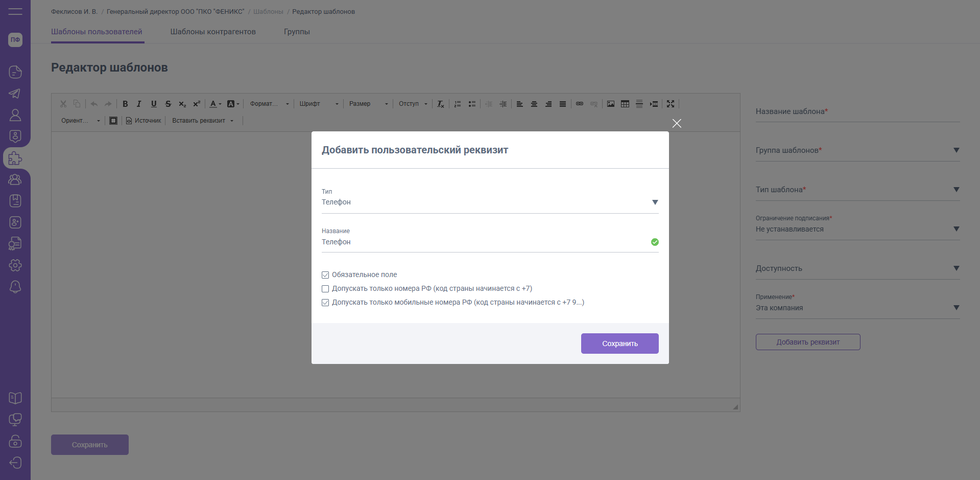Image resolution: width=980 pixels, height=480 pixels.
Task: Open notifications bell in sidebar
Action: [15, 287]
